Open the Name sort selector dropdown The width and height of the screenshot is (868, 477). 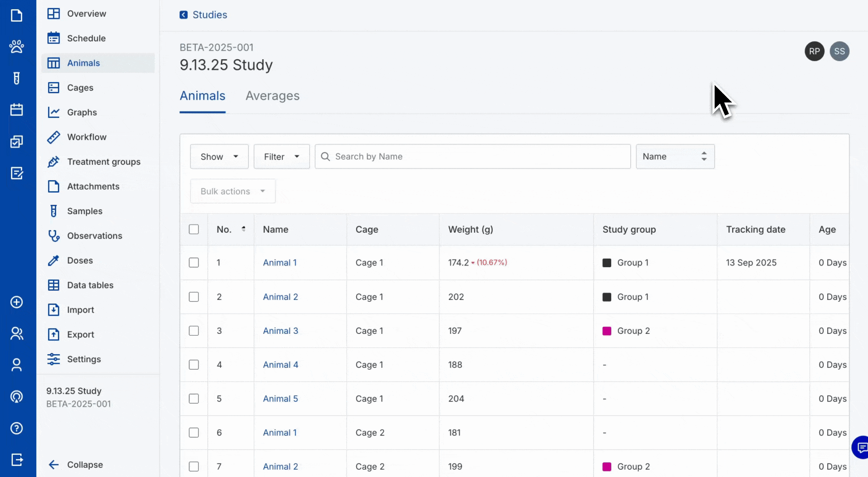tap(675, 156)
